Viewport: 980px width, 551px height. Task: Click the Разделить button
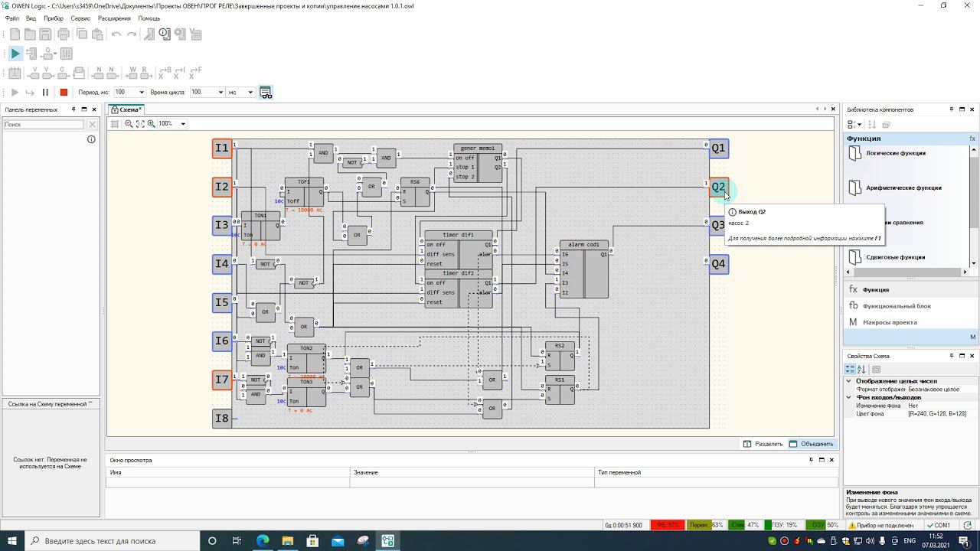tap(763, 444)
